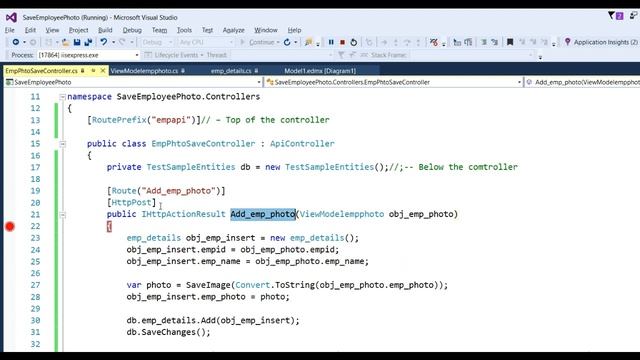Collapse the Add_emp_photo method at line 21
640x360 pixels.
pyautogui.click(x=62, y=215)
